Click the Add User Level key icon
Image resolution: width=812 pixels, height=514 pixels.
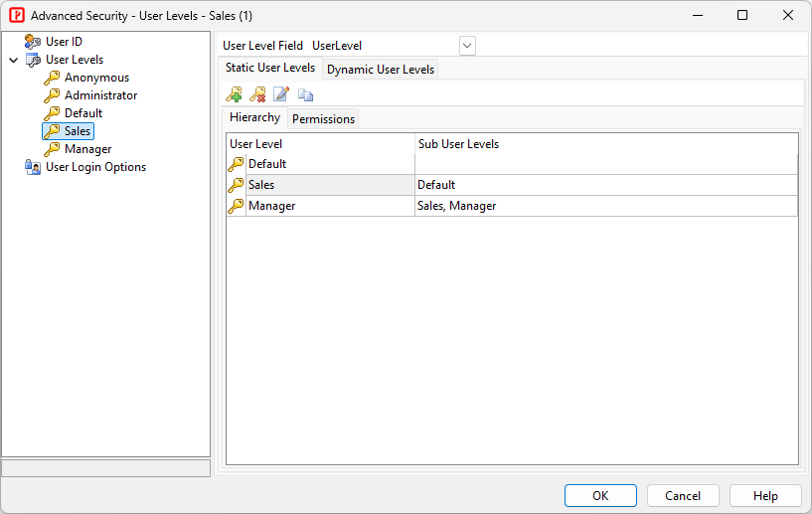235,94
